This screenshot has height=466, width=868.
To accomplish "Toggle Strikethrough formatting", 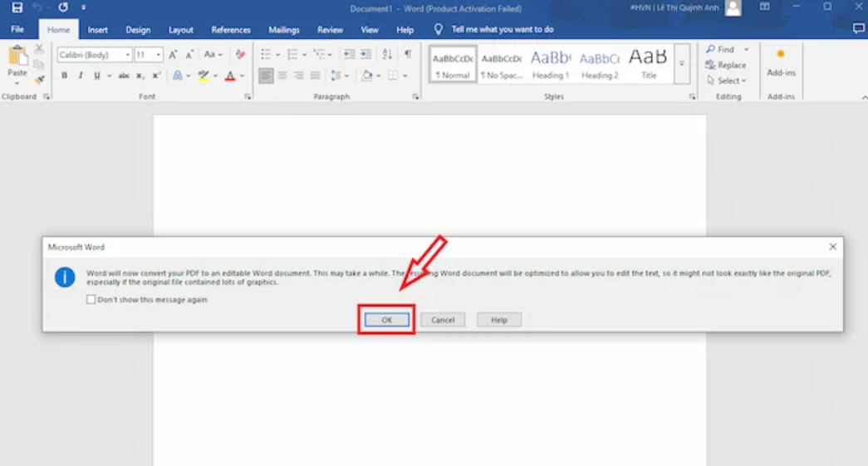I will tap(124, 76).
